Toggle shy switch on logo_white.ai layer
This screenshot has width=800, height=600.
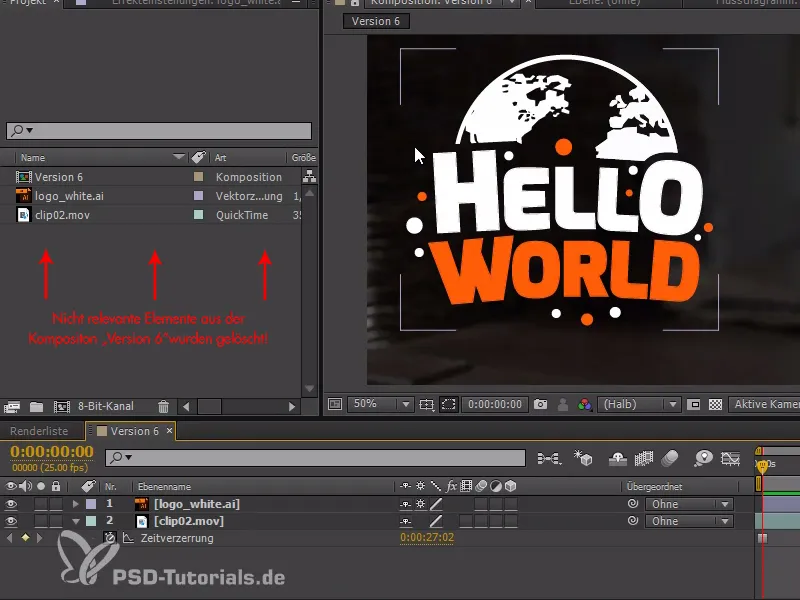[x=406, y=504]
